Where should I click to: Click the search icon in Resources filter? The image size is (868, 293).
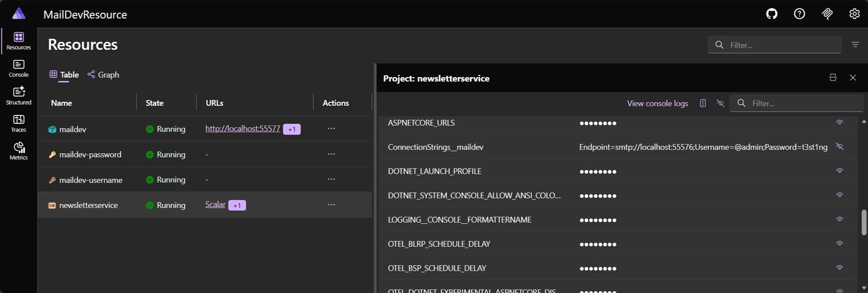[x=719, y=45]
